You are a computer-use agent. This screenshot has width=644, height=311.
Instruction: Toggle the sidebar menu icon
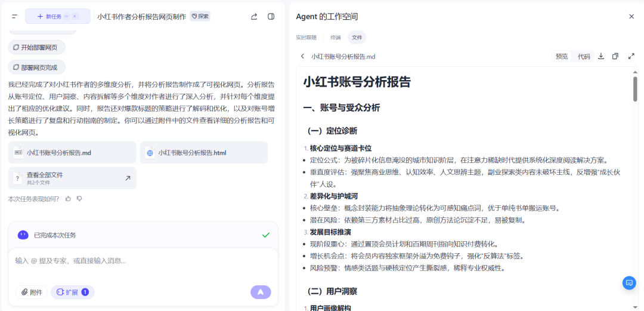15,17
